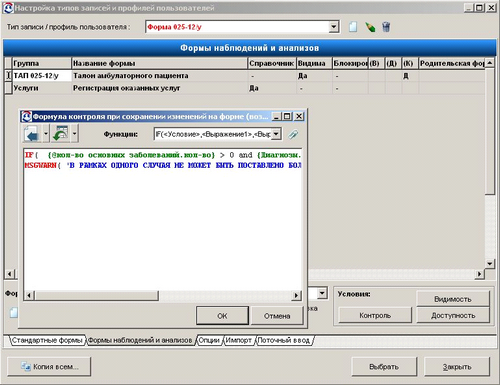This screenshot has width=500, height=385.
Task: Click the Доступность condition button
Action: coord(453,315)
